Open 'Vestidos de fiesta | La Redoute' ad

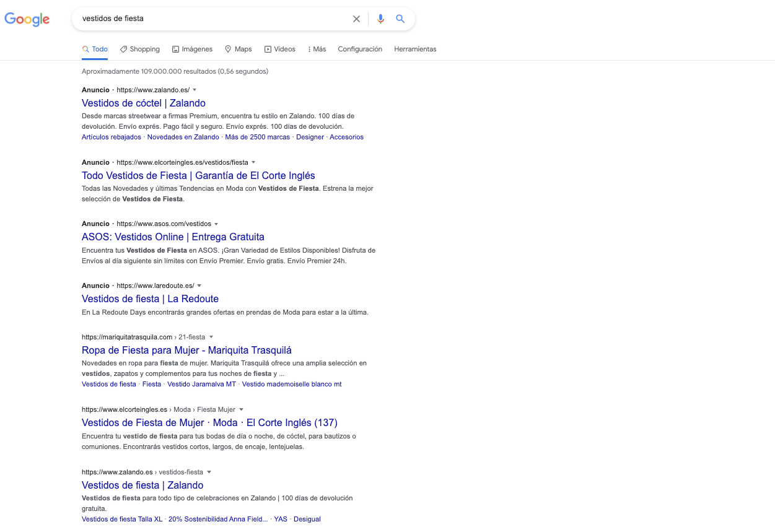click(150, 299)
